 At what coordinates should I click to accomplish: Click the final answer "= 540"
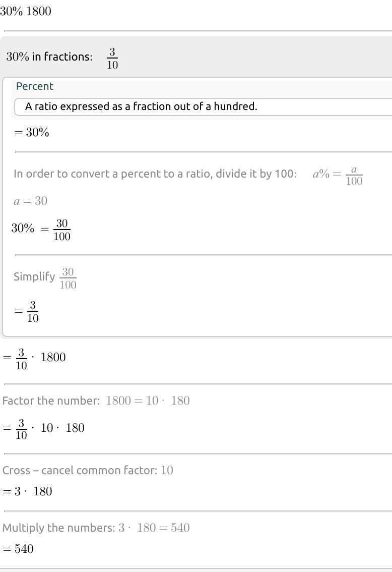point(18,549)
